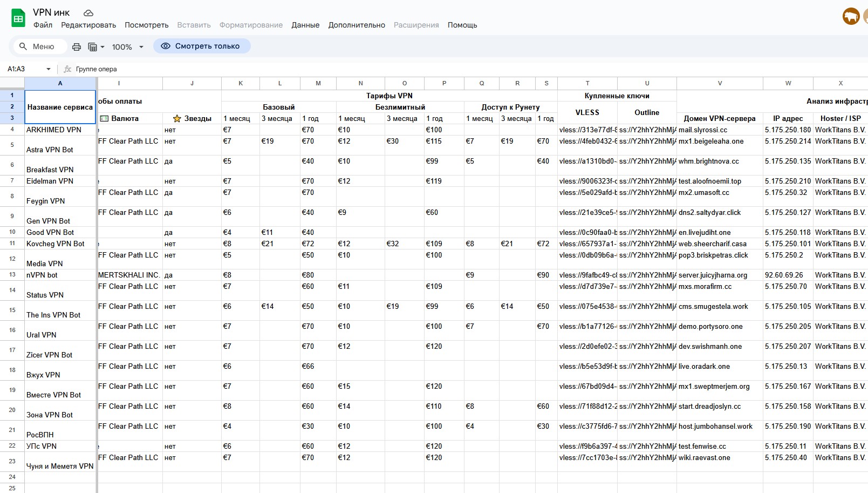
Task: Open the Помощь menu
Action: (462, 25)
